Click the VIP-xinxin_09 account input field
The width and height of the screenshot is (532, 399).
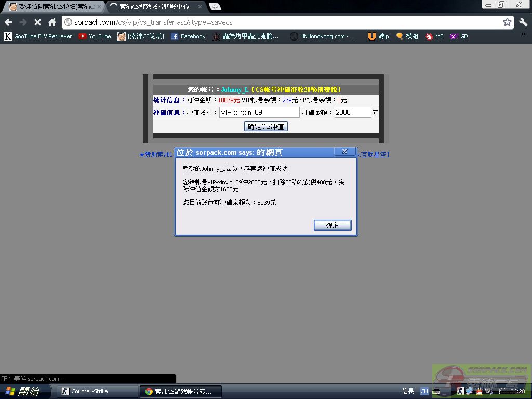[259, 112]
